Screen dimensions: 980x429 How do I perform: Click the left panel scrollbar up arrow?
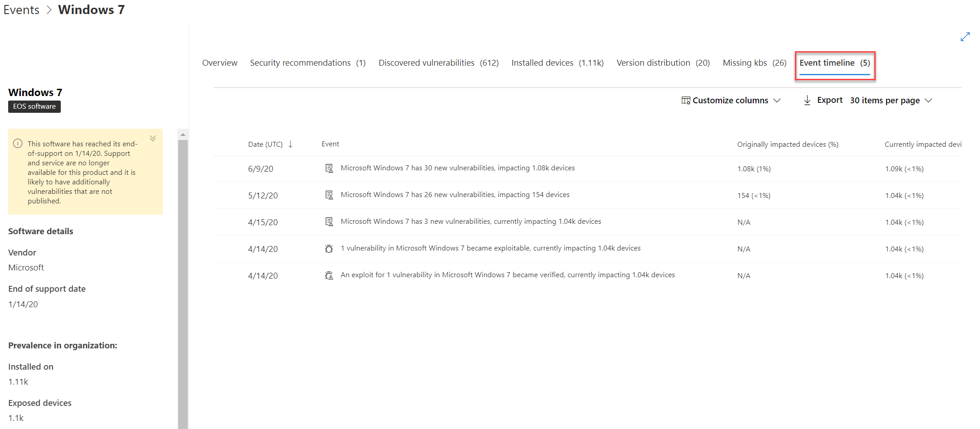[x=183, y=135]
